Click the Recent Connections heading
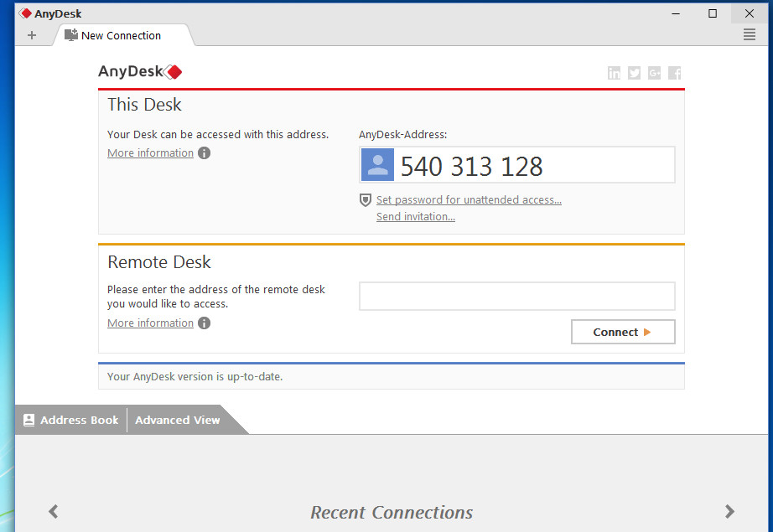 pyautogui.click(x=392, y=512)
